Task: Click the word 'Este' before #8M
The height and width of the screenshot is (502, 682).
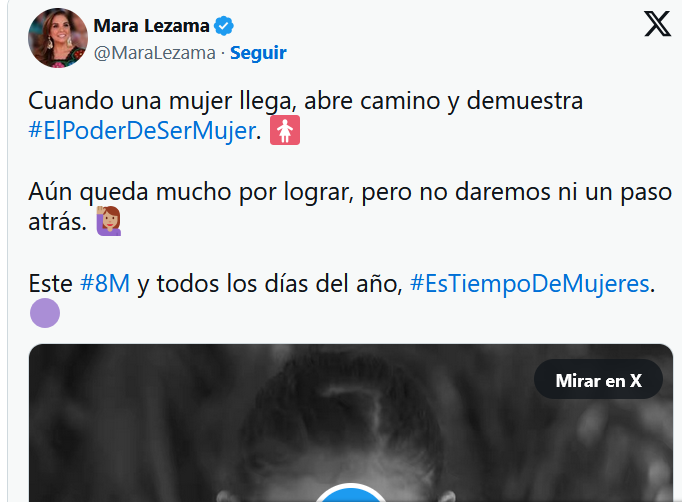Action: [x=50, y=284]
